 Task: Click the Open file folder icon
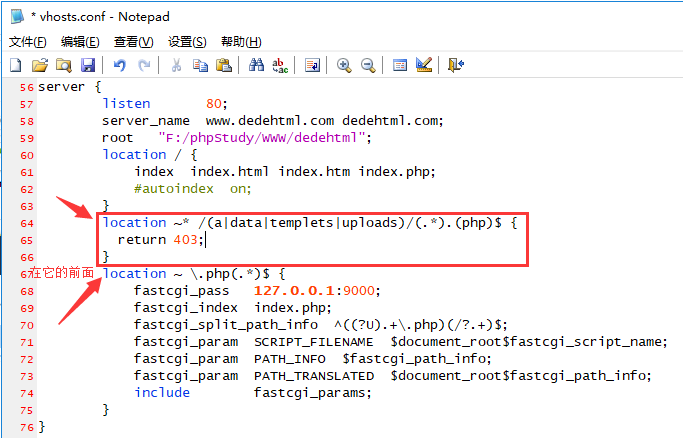pyautogui.click(x=39, y=65)
